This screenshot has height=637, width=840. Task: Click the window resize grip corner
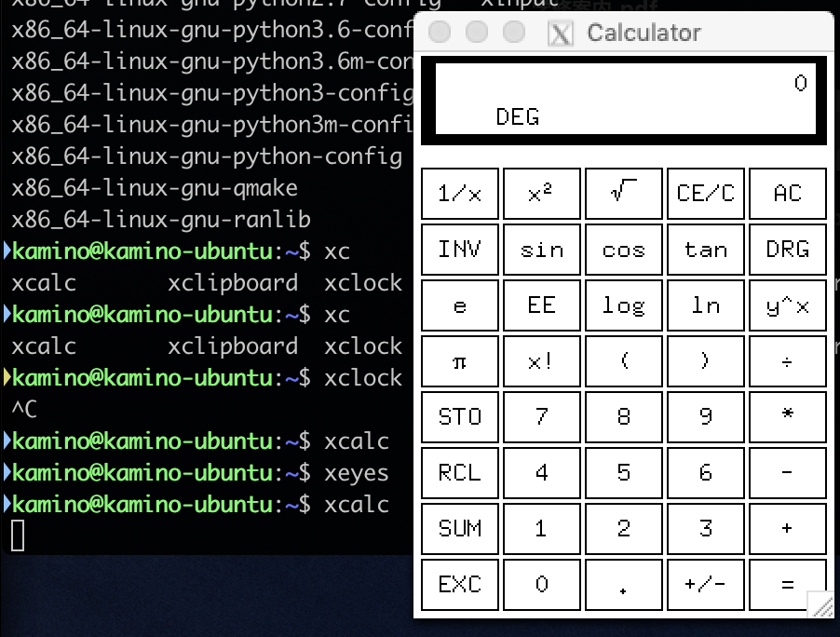point(820,604)
